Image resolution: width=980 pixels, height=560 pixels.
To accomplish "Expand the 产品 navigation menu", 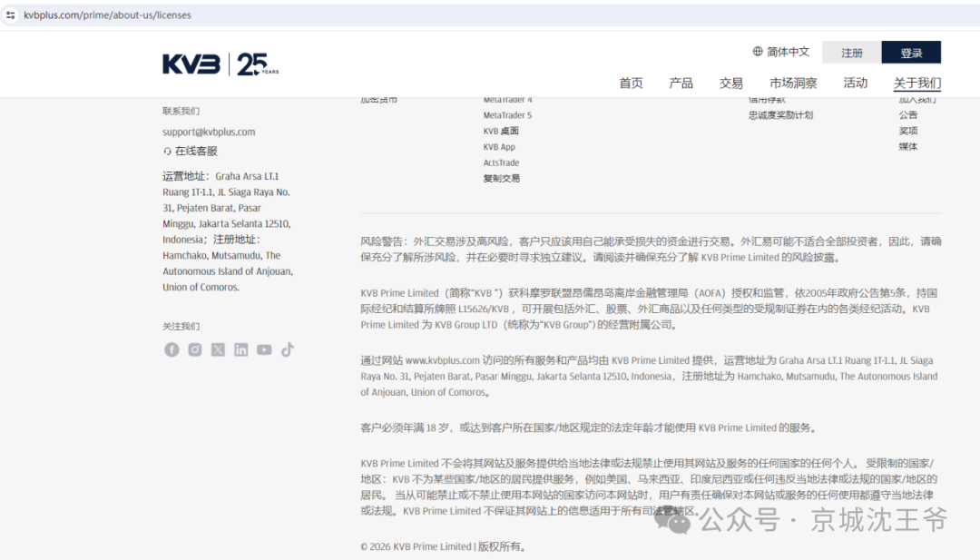I will 681,83.
